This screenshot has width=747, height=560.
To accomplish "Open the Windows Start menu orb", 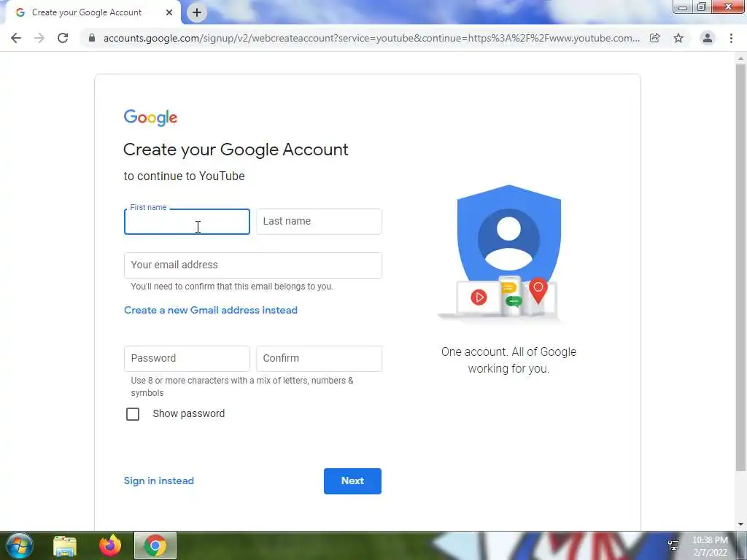I will tap(19, 545).
